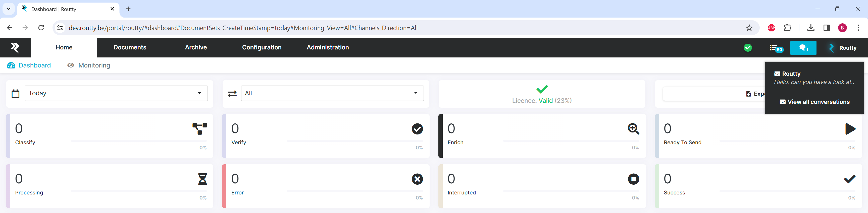
Task: Click the conversations chat bubble icon
Action: [x=803, y=48]
